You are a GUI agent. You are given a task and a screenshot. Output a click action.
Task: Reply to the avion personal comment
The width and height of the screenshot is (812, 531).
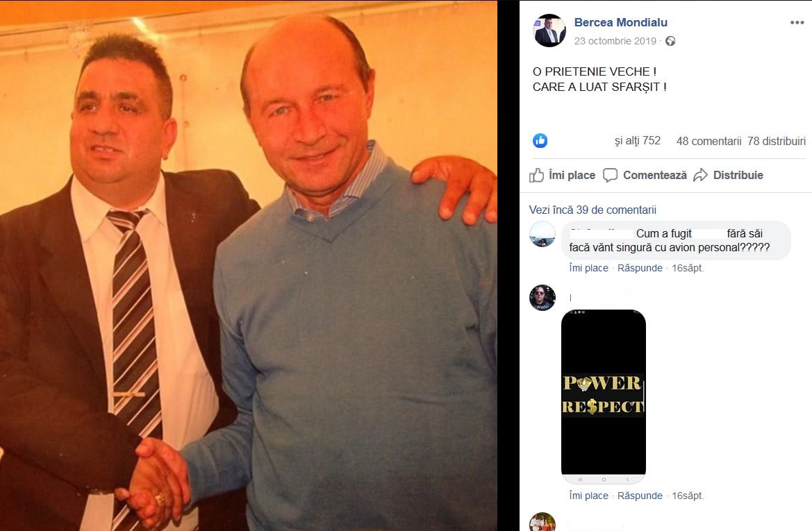pyautogui.click(x=640, y=268)
